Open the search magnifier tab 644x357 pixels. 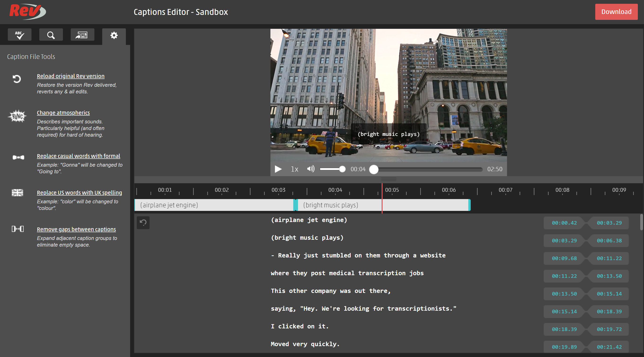[51, 35]
